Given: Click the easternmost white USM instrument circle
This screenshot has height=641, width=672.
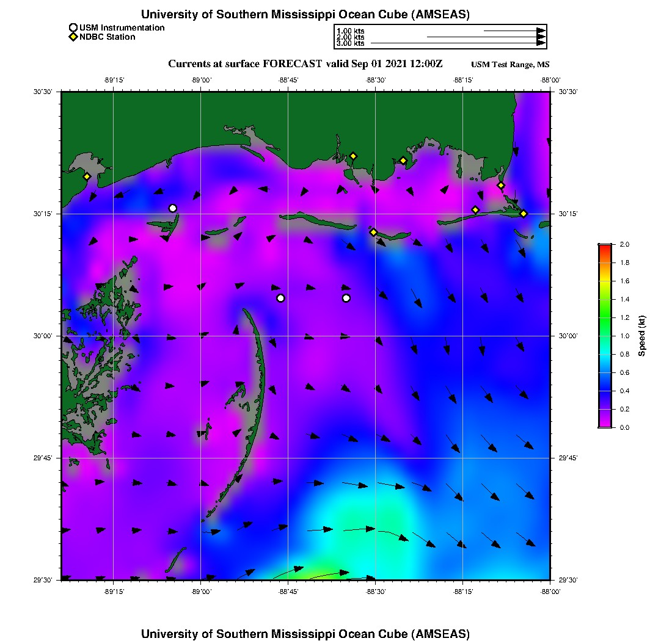Looking at the screenshot, I should point(346,298).
